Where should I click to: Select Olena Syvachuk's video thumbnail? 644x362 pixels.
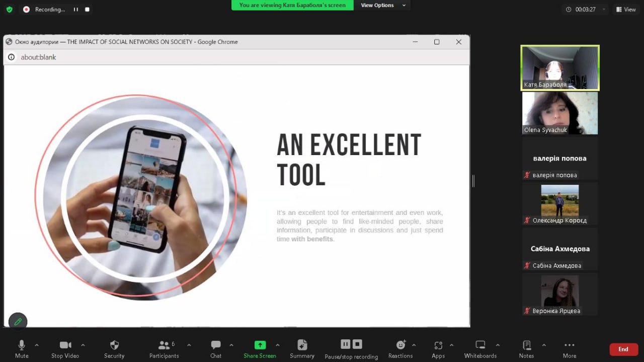(559, 113)
